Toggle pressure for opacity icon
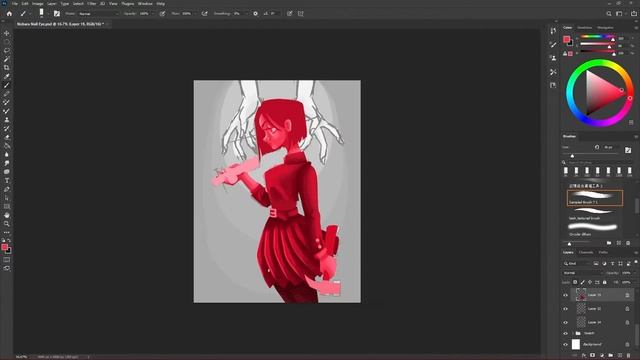Screen dimensions: 640x360 (x=162, y=13)
